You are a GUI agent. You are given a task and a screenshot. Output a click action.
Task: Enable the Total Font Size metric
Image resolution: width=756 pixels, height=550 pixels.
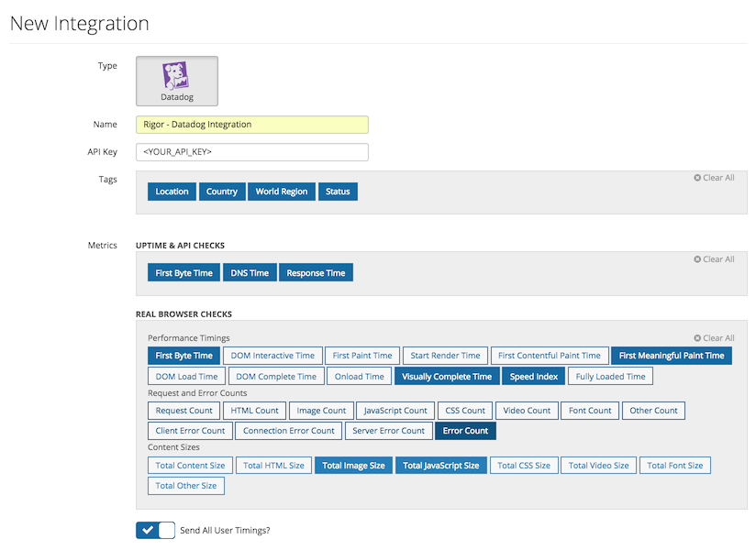(x=675, y=466)
